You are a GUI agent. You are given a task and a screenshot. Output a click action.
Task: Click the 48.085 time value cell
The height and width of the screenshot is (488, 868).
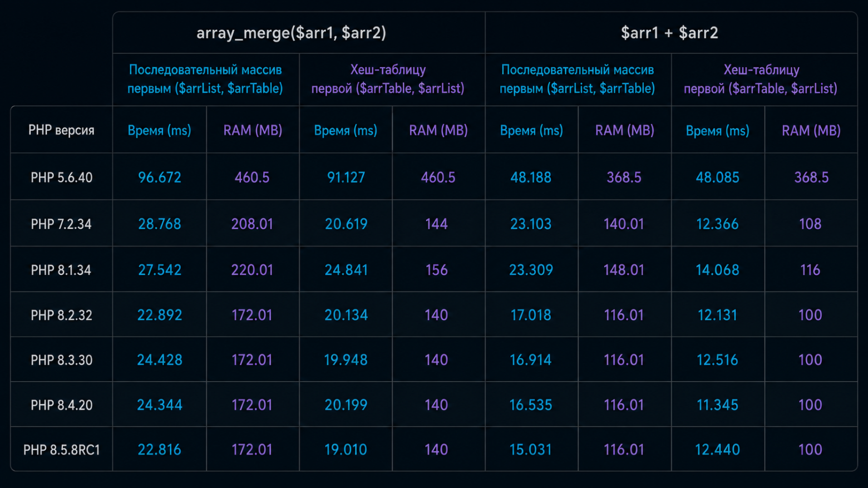pos(718,177)
